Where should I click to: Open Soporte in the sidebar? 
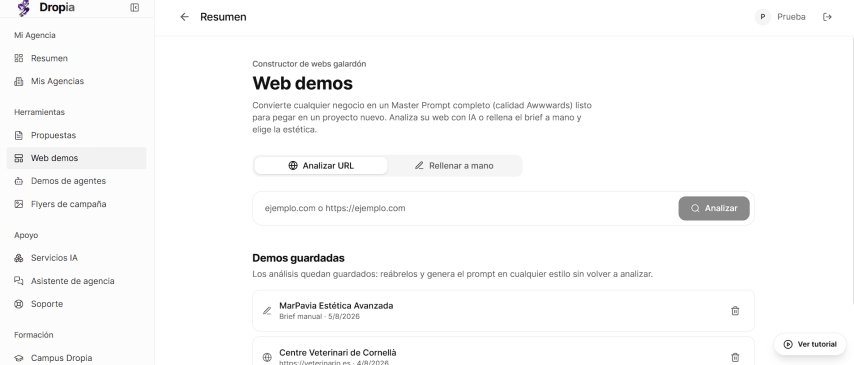pos(76,304)
